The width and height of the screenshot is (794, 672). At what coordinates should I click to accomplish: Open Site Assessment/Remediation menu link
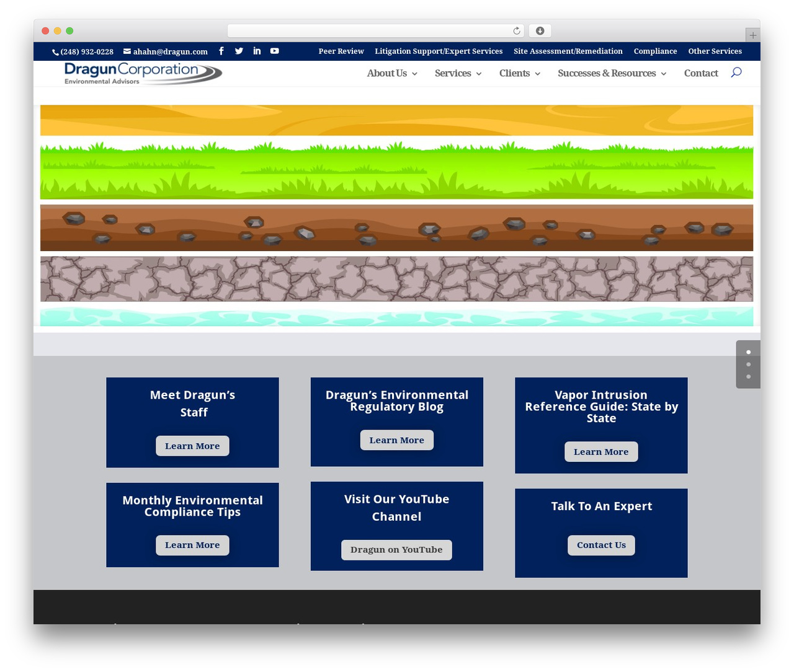pyautogui.click(x=568, y=51)
